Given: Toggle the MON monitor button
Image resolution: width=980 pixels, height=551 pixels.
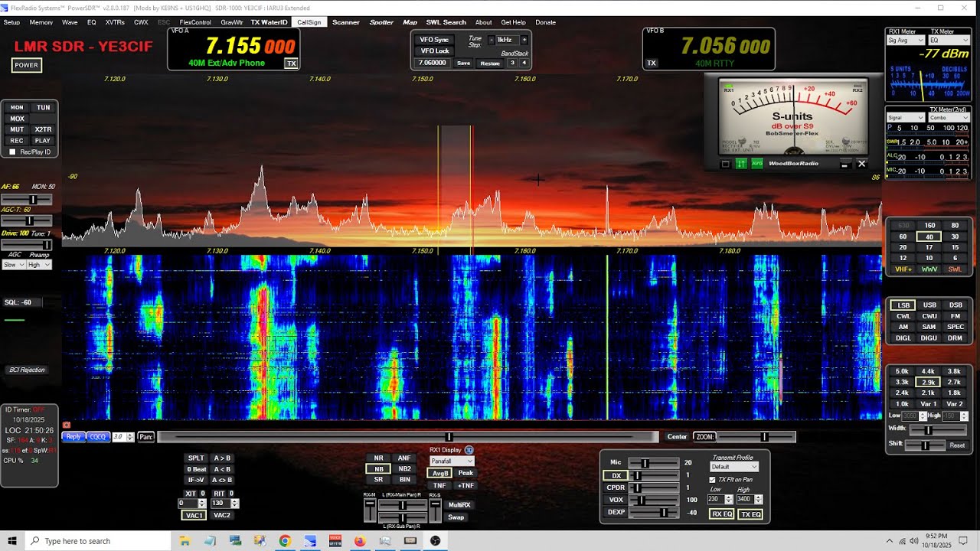Looking at the screenshot, I should tap(17, 108).
